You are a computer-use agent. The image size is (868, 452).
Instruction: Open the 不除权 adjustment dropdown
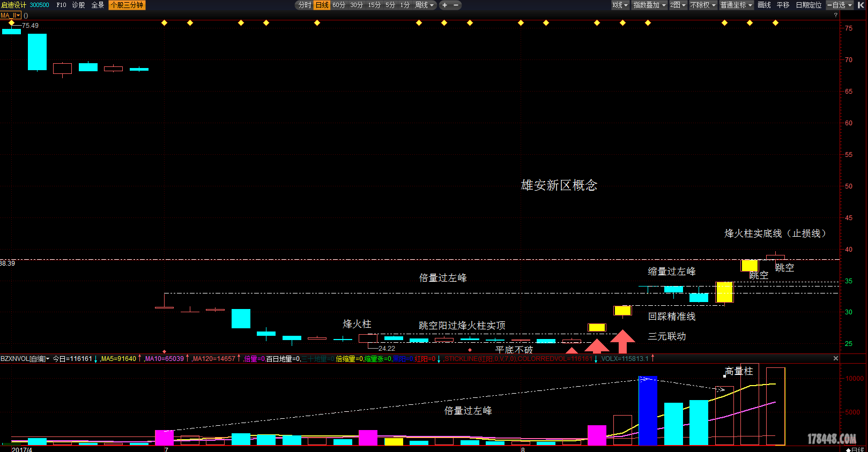(703, 5)
